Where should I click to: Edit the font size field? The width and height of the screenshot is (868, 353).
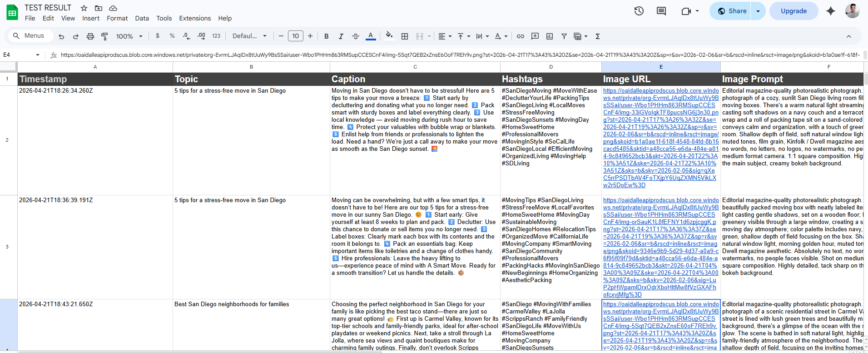pyautogui.click(x=296, y=36)
